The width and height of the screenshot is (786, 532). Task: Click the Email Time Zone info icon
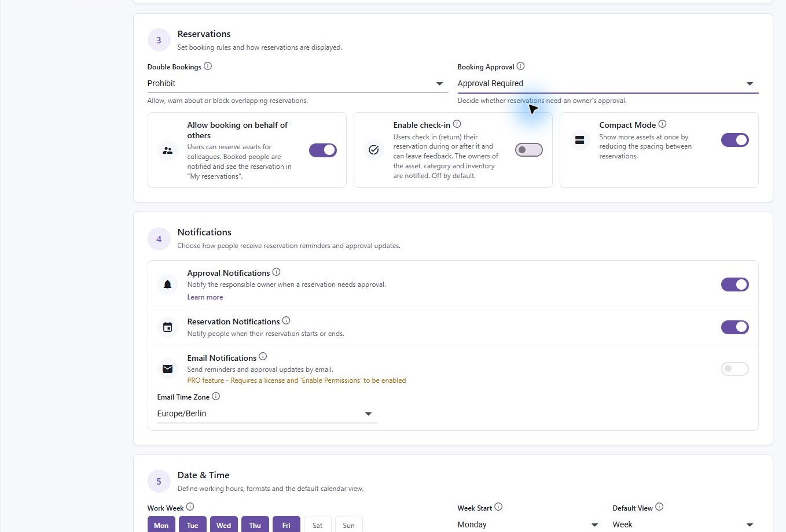pos(216,397)
